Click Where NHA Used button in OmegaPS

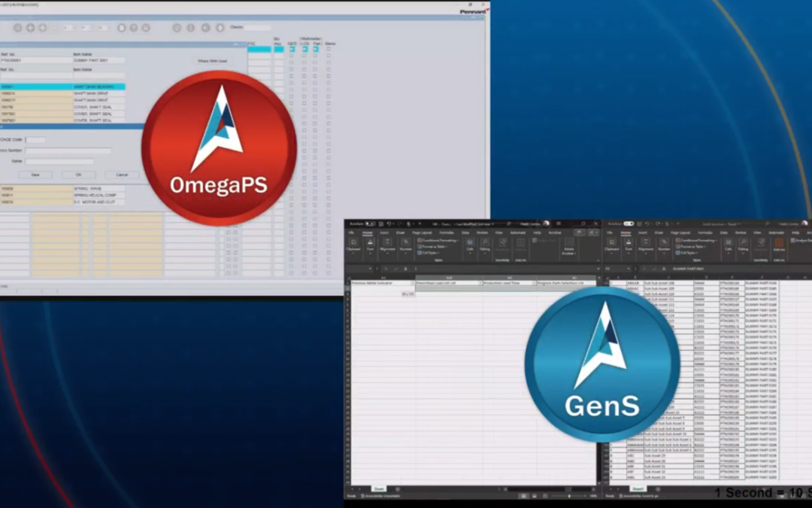pos(212,61)
